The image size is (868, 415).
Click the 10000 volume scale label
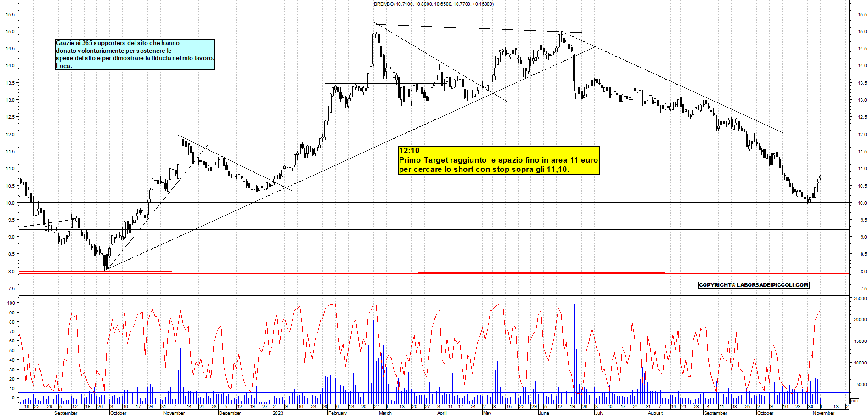(x=860, y=363)
